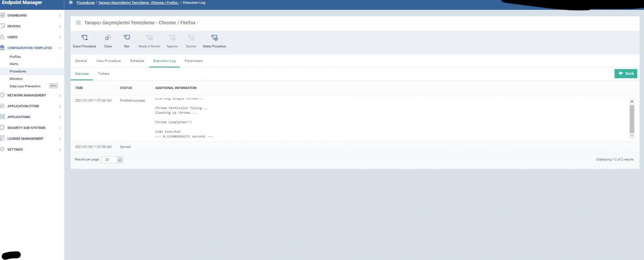Switch to the General tab

[81, 61]
